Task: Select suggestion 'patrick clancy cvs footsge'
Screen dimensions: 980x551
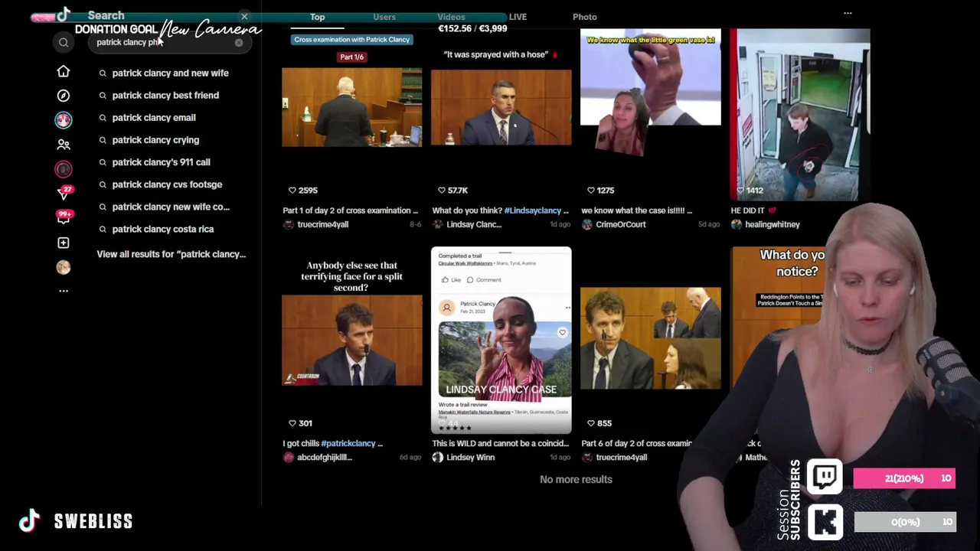Action: tap(167, 184)
